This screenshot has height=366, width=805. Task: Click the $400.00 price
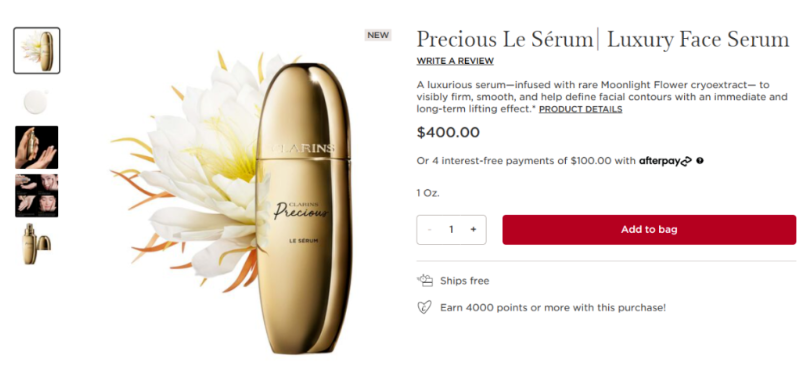point(448,133)
